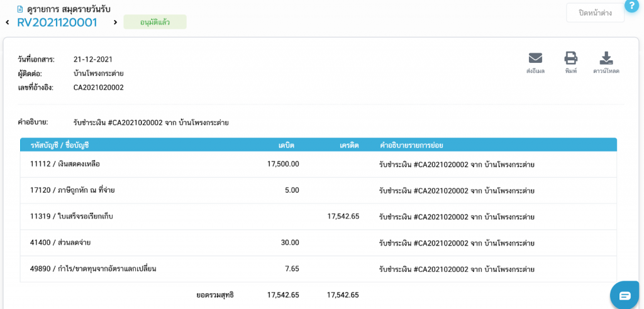The image size is (644, 309).
Task: Click the send email envelope icon
Action: coord(535,58)
